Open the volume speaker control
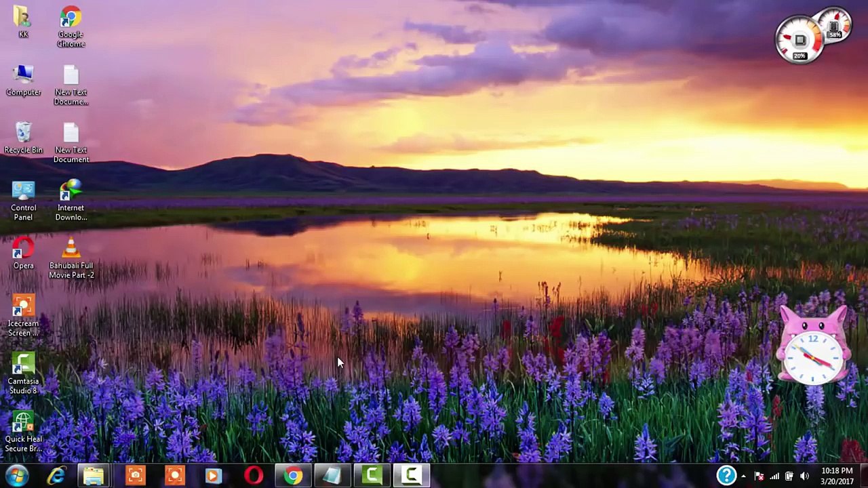This screenshot has height=488, width=868. click(804, 476)
